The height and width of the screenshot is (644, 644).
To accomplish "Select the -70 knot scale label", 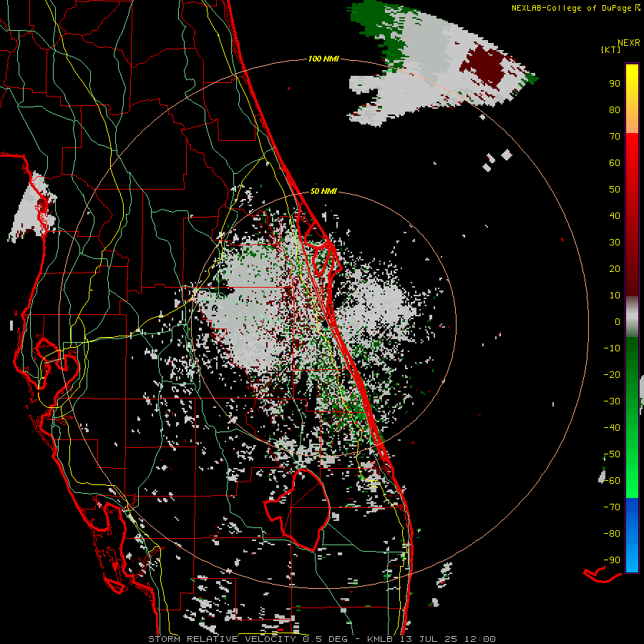I will click(612, 507).
